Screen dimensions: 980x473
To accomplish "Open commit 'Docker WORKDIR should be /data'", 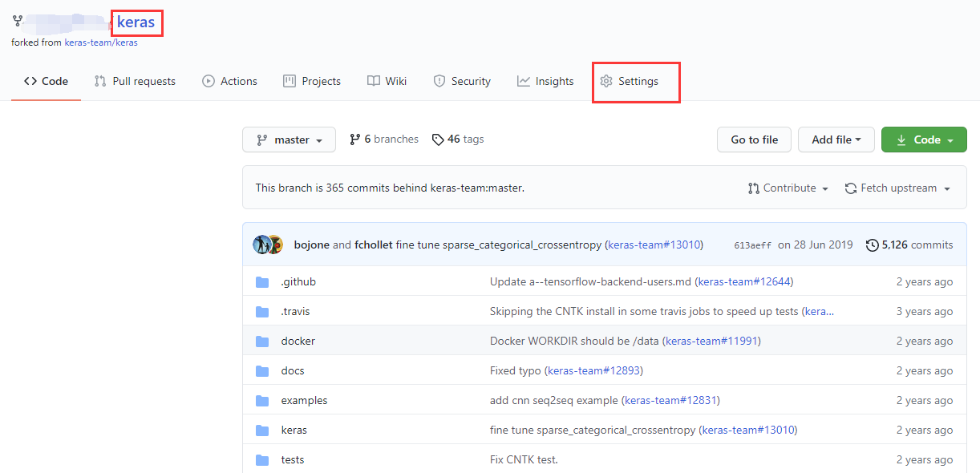I will (574, 342).
